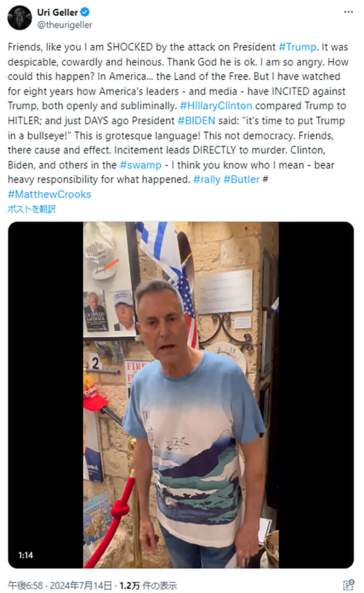
Task: Open the post timestamp 午後6:58 2024年7月14日
Action: 60,585
